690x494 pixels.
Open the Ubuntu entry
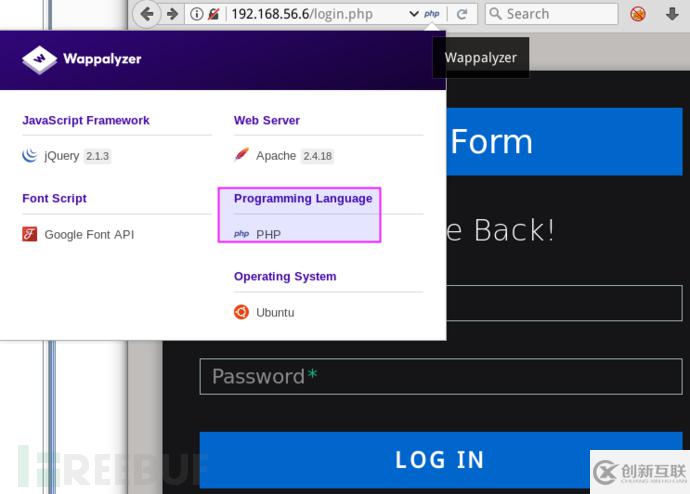click(x=275, y=312)
